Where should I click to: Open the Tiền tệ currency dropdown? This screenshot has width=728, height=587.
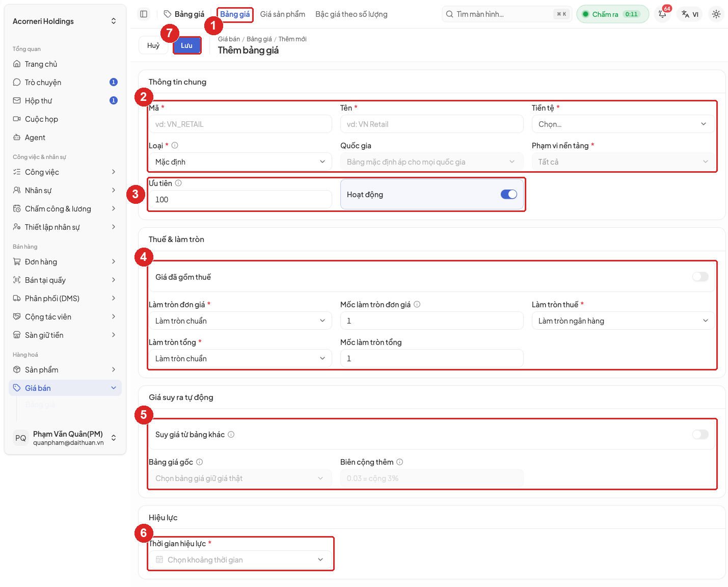623,124
